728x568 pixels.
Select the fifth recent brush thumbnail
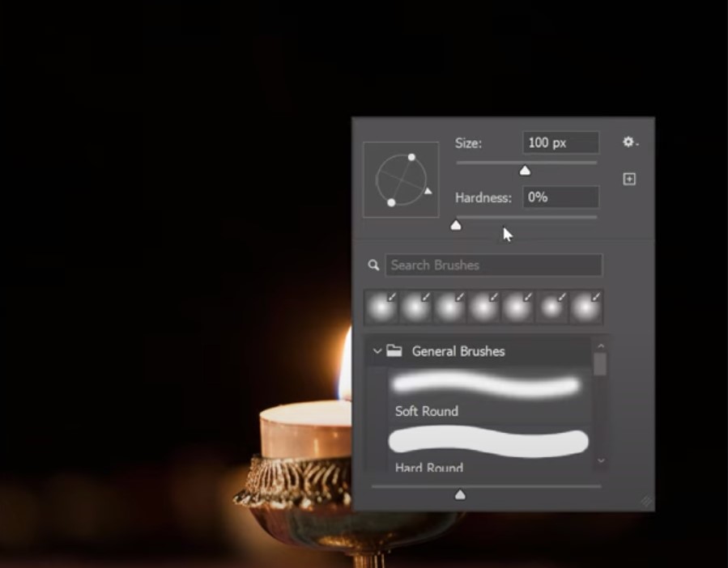pos(517,307)
